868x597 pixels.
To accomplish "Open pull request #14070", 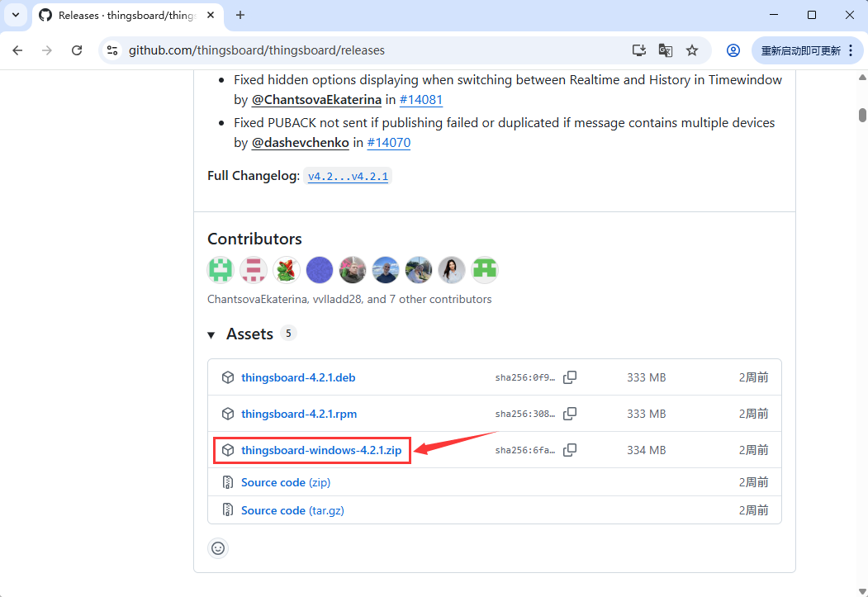I will click(x=389, y=142).
